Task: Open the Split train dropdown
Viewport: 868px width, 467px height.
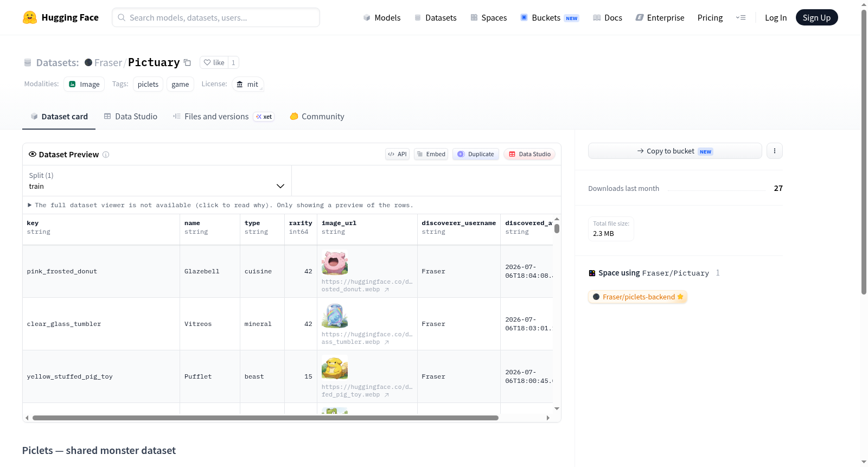Action: coord(157,181)
